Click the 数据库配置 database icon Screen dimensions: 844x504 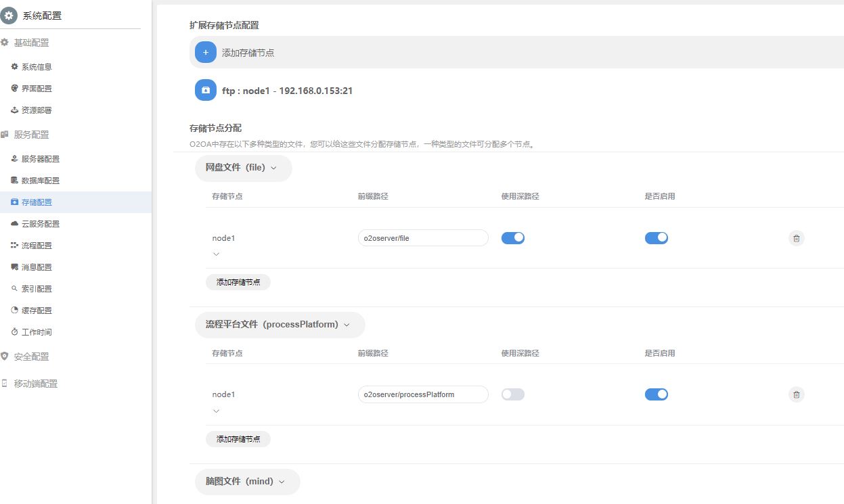pyautogui.click(x=14, y=181)
